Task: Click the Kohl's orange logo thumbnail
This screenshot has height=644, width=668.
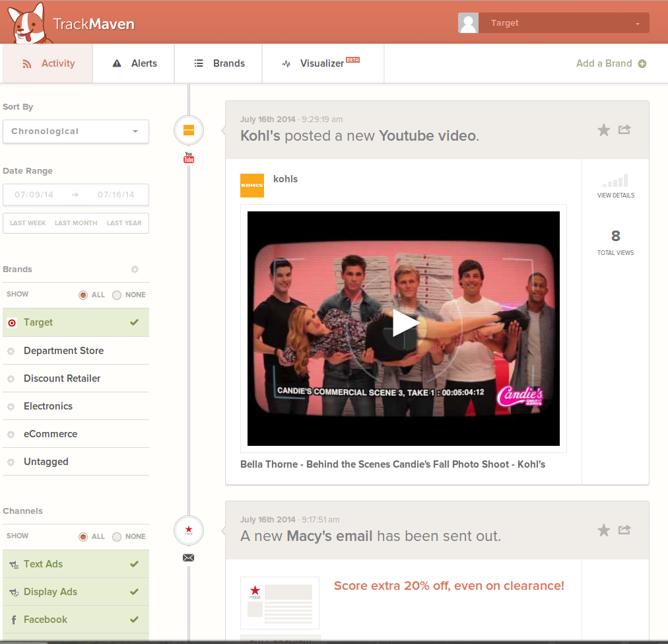Action: click(252, 186)
